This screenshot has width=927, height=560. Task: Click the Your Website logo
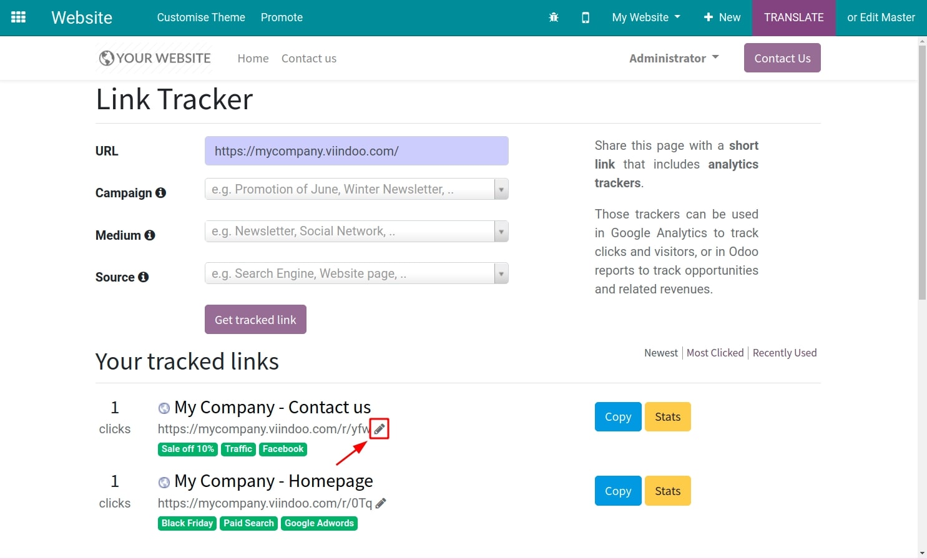pos(154,57)
